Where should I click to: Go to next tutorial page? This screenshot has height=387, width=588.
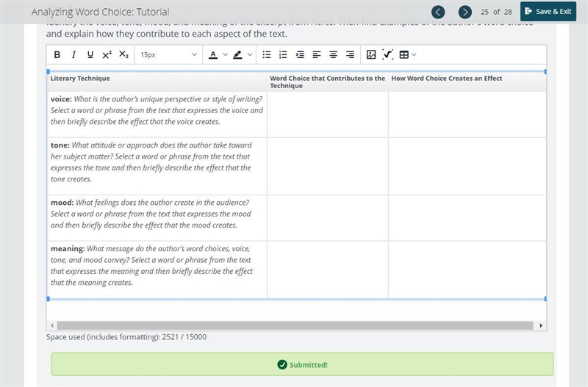point(465,12)
